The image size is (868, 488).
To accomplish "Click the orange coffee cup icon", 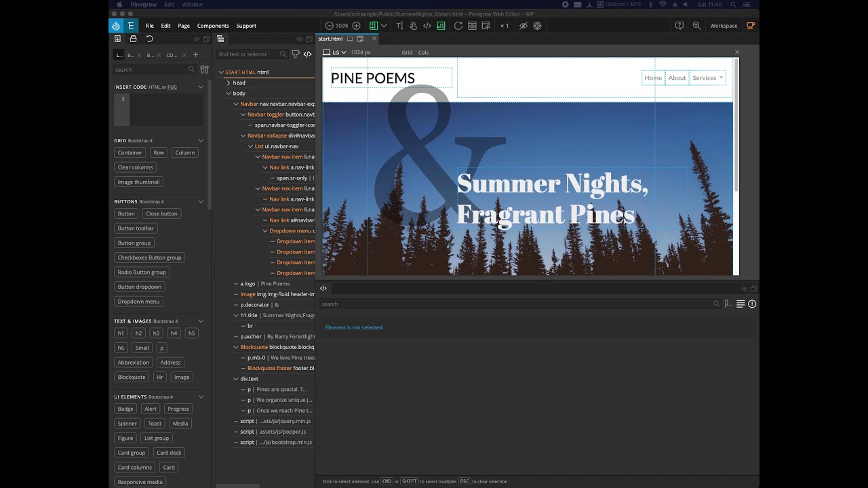I will (750, 26).
